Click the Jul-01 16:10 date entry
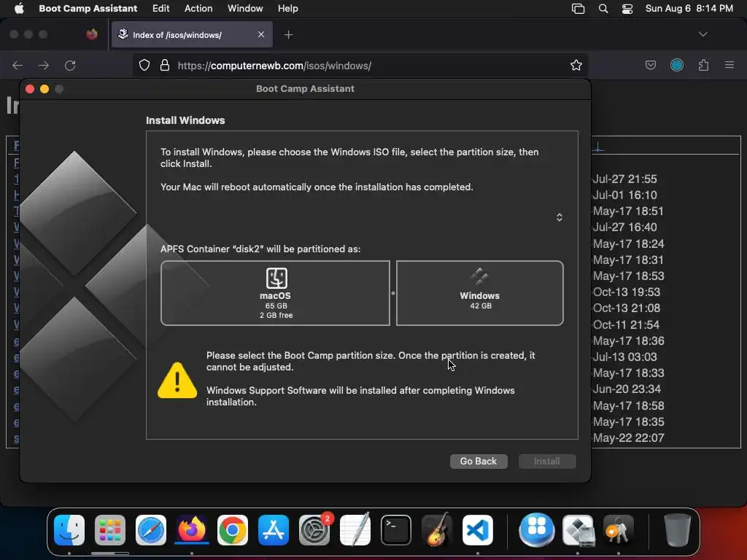The height and width of the screenshot is (560, 747). tap(625, 195)
